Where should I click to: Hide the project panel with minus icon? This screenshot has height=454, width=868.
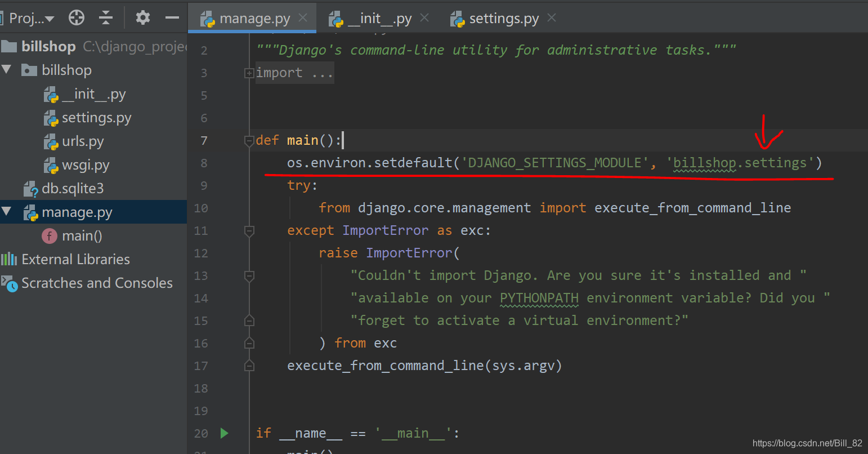pos(172,18)
